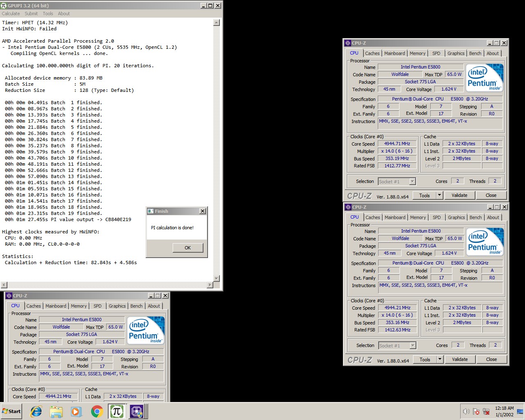Expand the Tools dropdown arrow in the upper-right CPU-Z

439,195
